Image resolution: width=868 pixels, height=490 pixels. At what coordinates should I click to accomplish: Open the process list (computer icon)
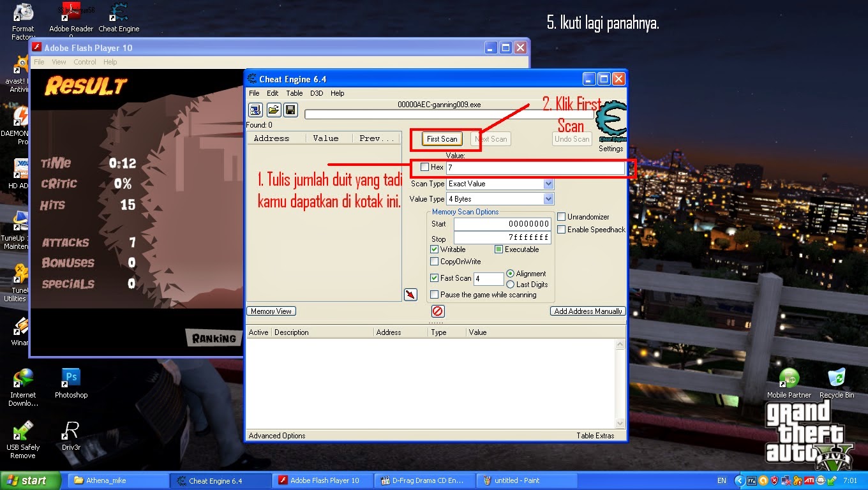pyautogui.click(x=256, y=110)
